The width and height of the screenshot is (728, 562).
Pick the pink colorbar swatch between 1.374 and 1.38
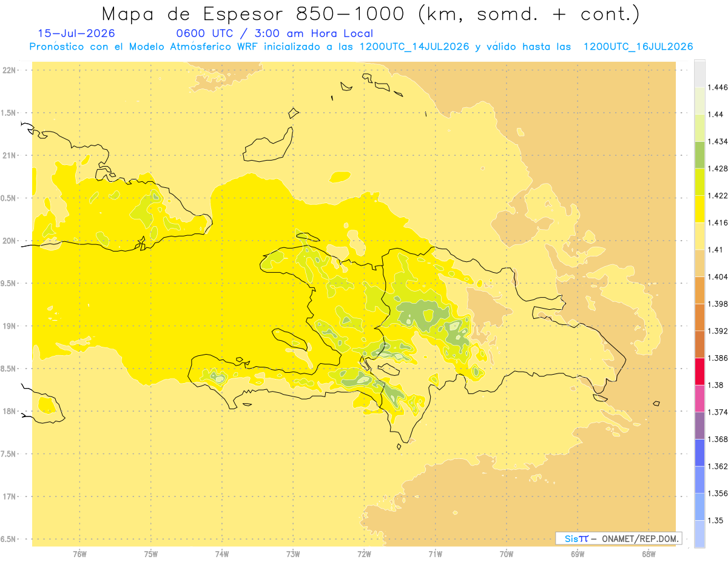click(x=699, y=399)
